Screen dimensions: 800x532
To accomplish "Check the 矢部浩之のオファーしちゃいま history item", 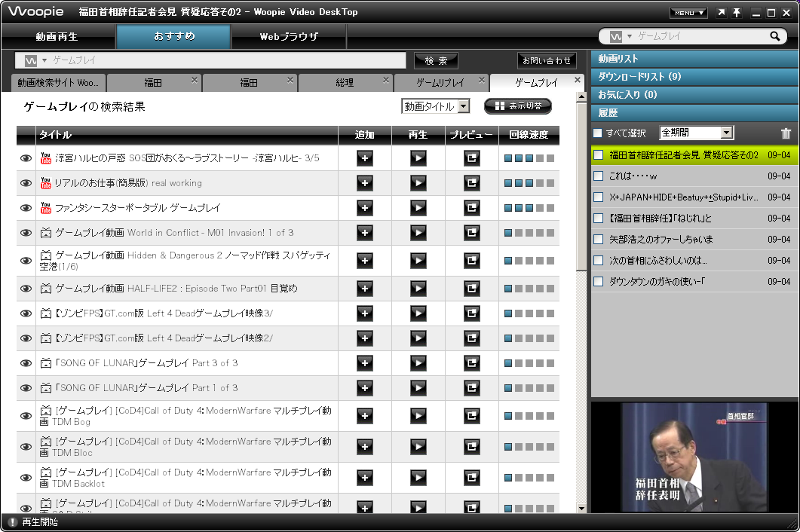I will [x=599, y=239].
